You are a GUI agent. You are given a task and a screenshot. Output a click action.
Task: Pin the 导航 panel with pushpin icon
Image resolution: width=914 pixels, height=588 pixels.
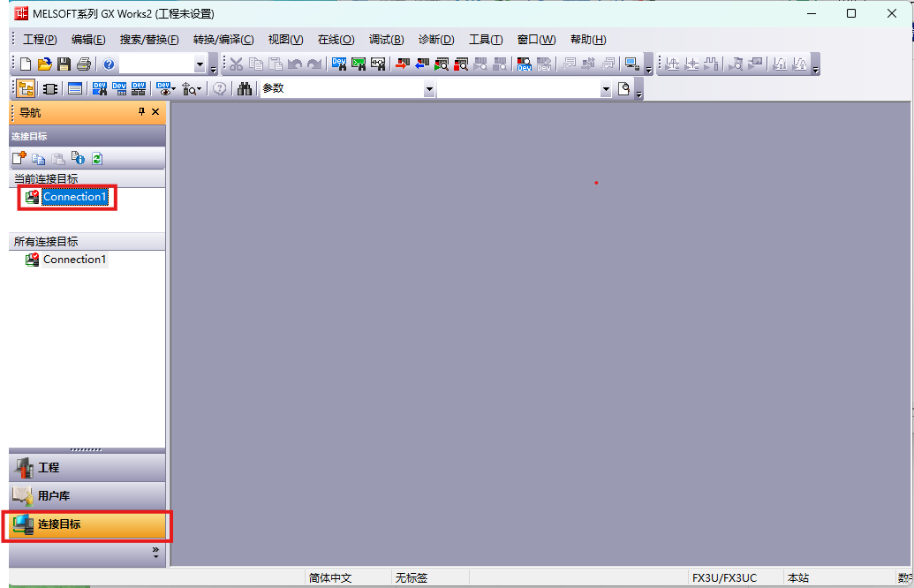click(141, 112)
